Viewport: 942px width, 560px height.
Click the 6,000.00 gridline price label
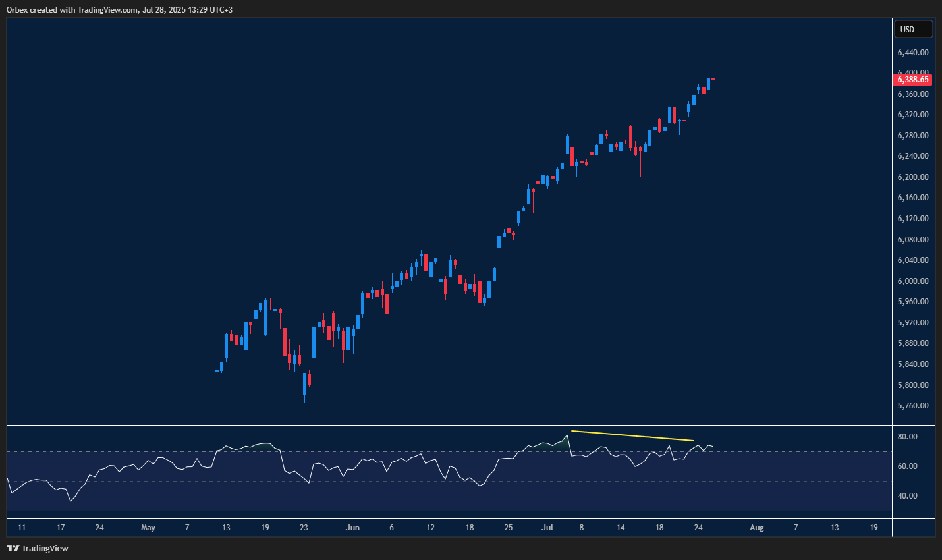click(x=914, y=281)
